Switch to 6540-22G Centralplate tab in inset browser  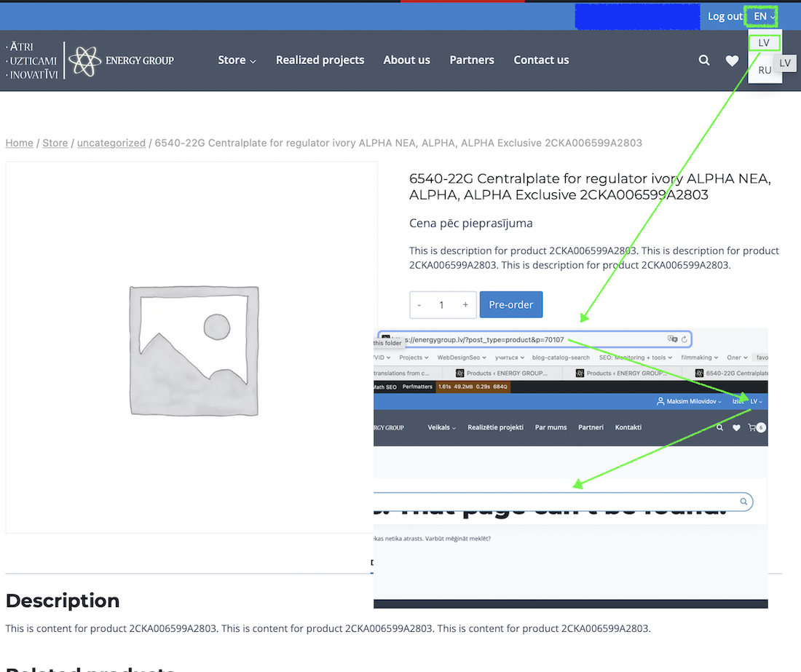click(732, 373)
